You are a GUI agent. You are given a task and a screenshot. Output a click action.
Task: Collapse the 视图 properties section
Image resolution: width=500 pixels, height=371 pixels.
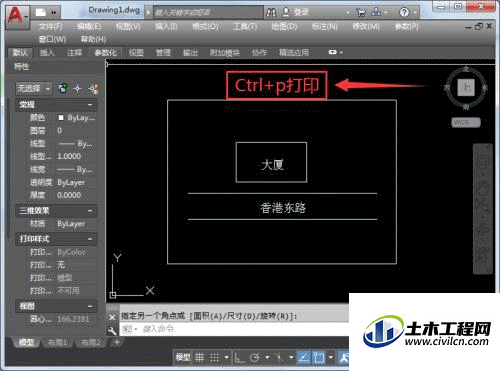(x=90, y=306)
